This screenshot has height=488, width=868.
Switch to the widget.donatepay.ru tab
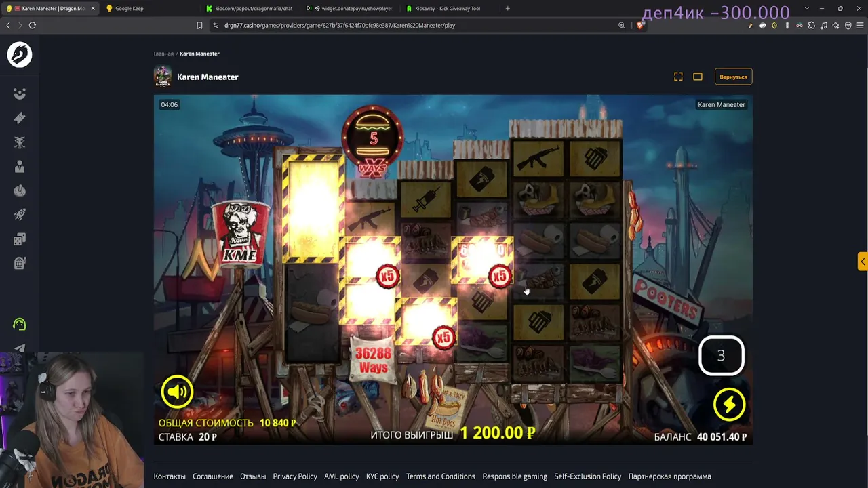[350, 9]
